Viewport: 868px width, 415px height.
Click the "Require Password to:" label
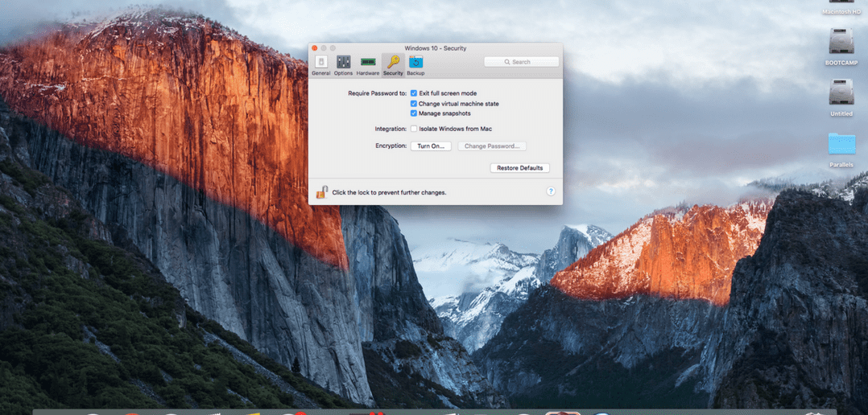pos(377,93)
